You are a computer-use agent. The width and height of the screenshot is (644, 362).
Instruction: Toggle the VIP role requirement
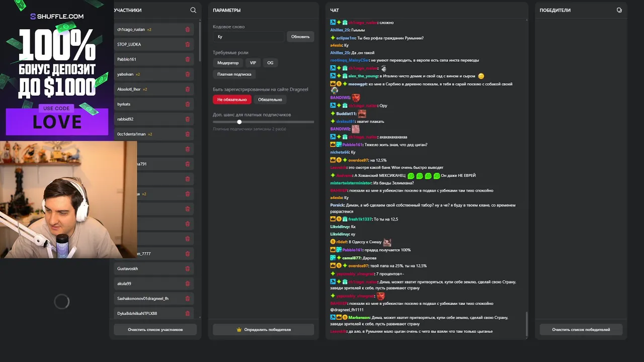tap(253, 63)
